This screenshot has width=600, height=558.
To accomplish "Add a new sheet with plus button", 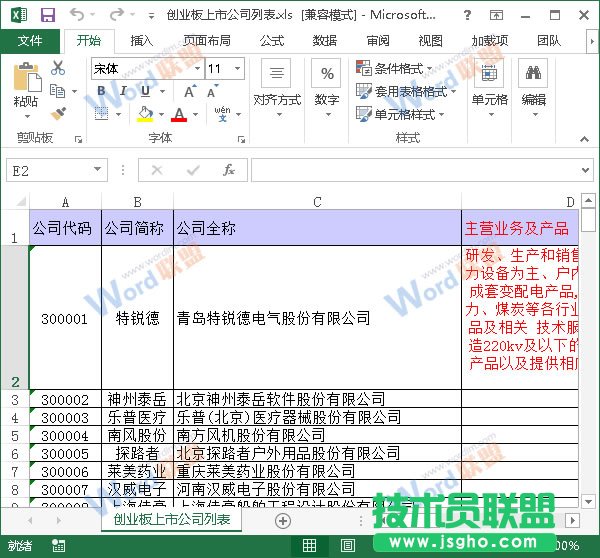I will [x=283, y=521].
